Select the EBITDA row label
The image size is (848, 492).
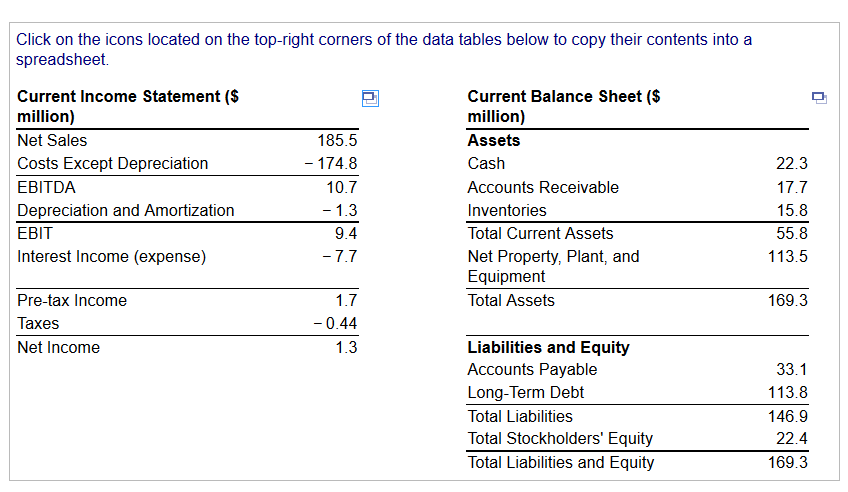46,187
